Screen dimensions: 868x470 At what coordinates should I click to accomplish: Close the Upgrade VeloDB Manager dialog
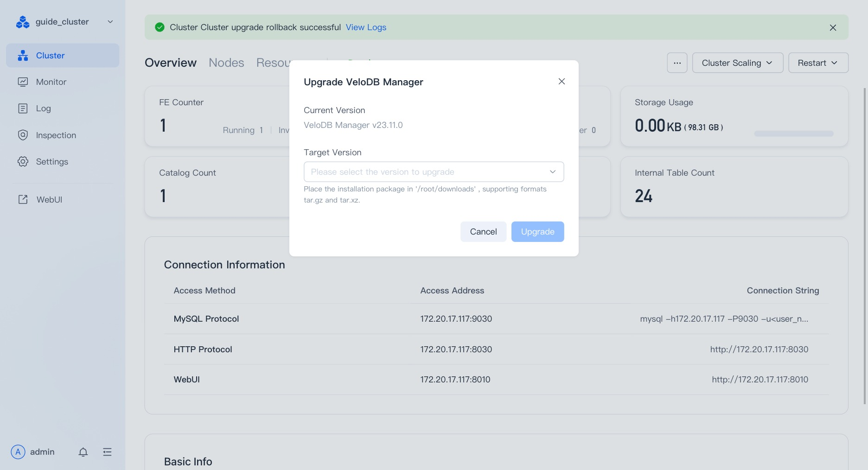pos(562,82)
